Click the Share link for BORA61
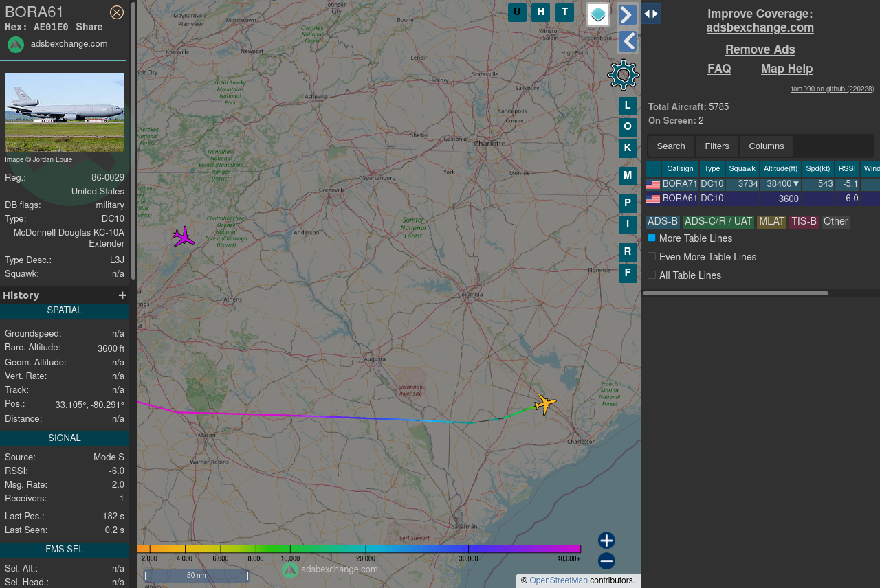 pyautogui.click(x=89, y=27)
